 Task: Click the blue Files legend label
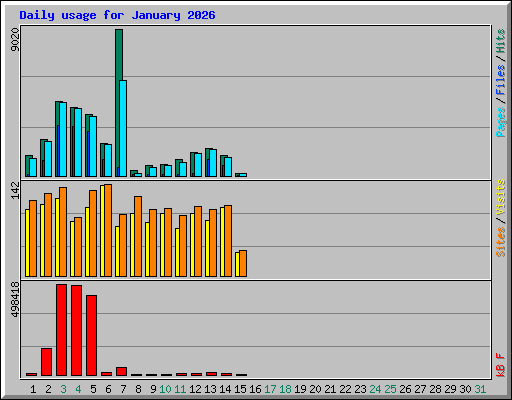(500, 79)
